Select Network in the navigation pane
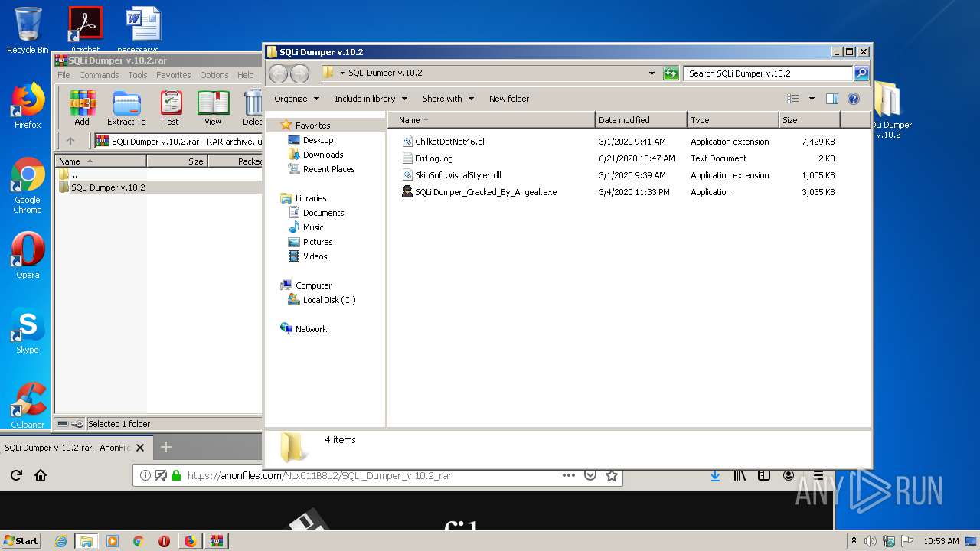Image resolution: width=980 pixels, height=551 pixels. (x=311, y=329)
